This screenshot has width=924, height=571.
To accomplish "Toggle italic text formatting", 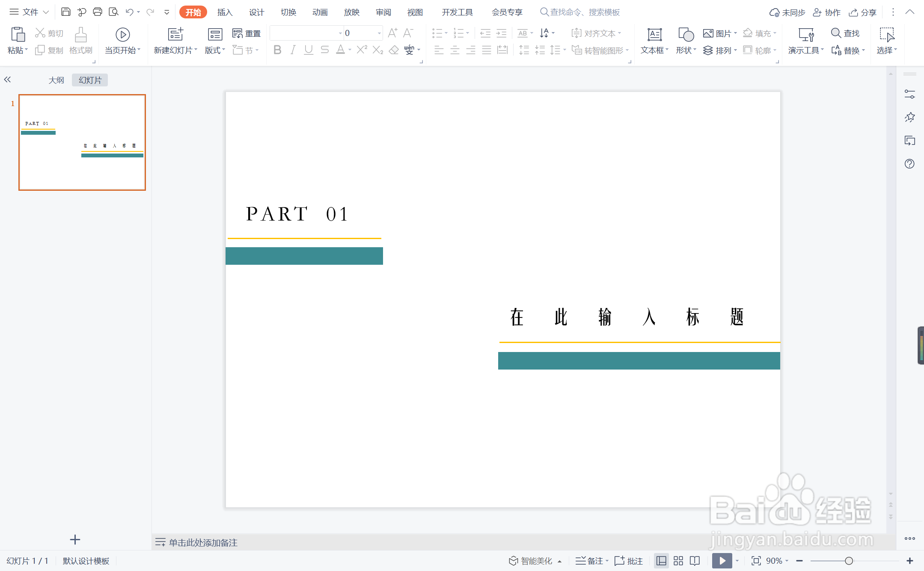I will tap(293, 50).
